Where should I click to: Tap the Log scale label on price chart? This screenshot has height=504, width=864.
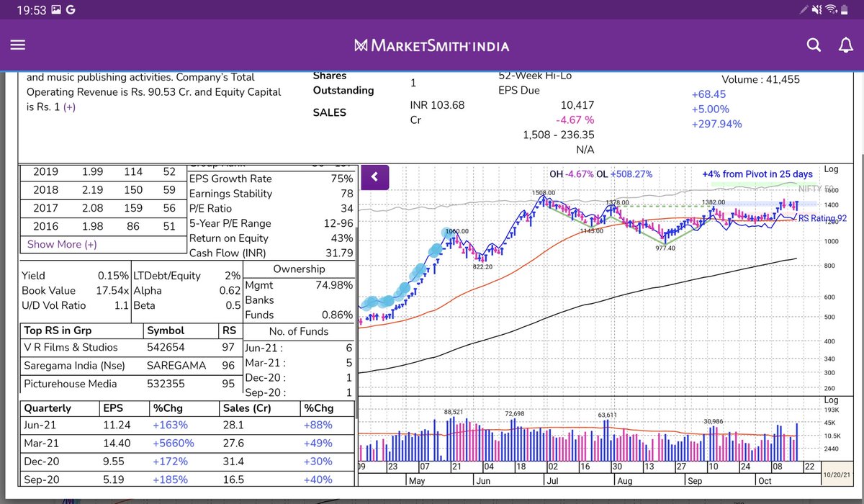point(832,169)
